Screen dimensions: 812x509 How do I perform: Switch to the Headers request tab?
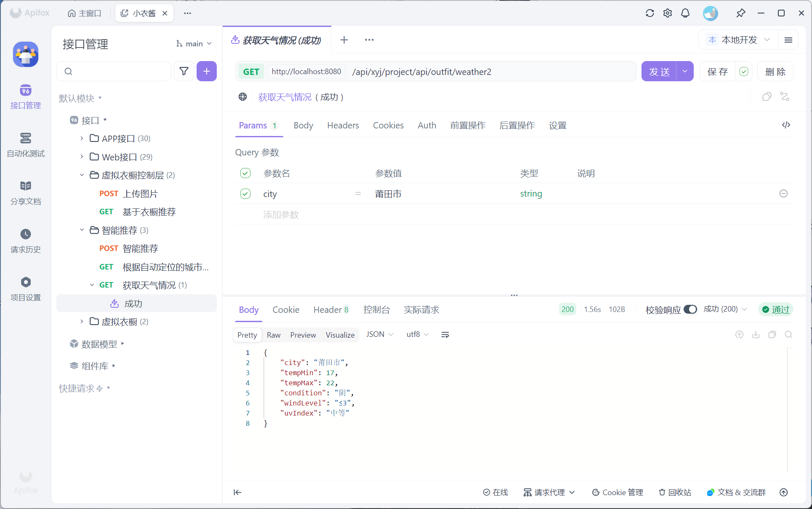(x=343, y=125)
